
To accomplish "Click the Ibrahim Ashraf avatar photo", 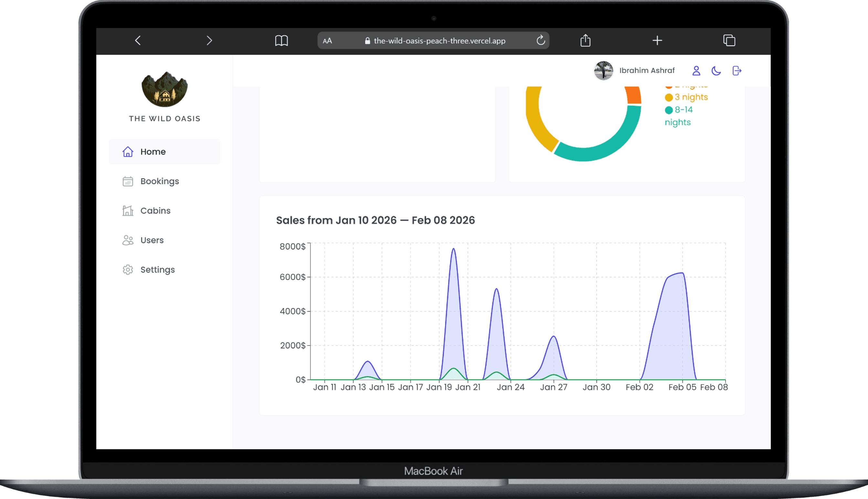I will click(x=603, y=70).
